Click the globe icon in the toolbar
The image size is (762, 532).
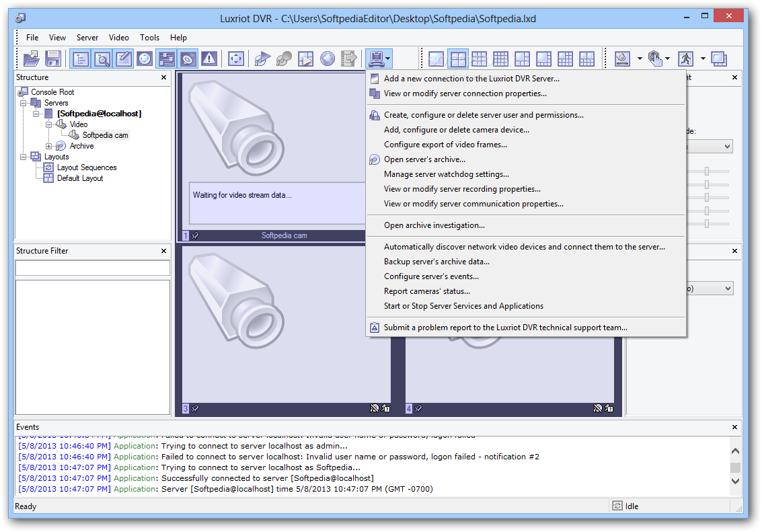tap(327, 59)
